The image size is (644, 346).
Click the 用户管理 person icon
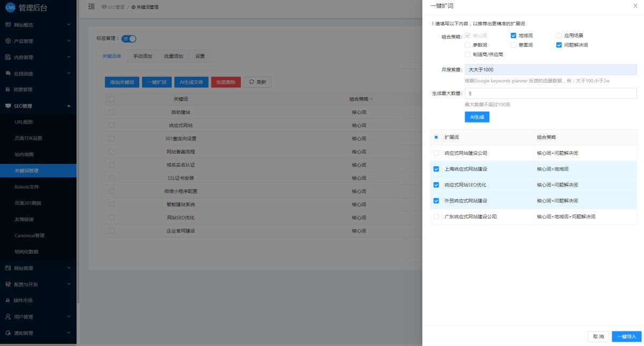(x=8, y=316)
